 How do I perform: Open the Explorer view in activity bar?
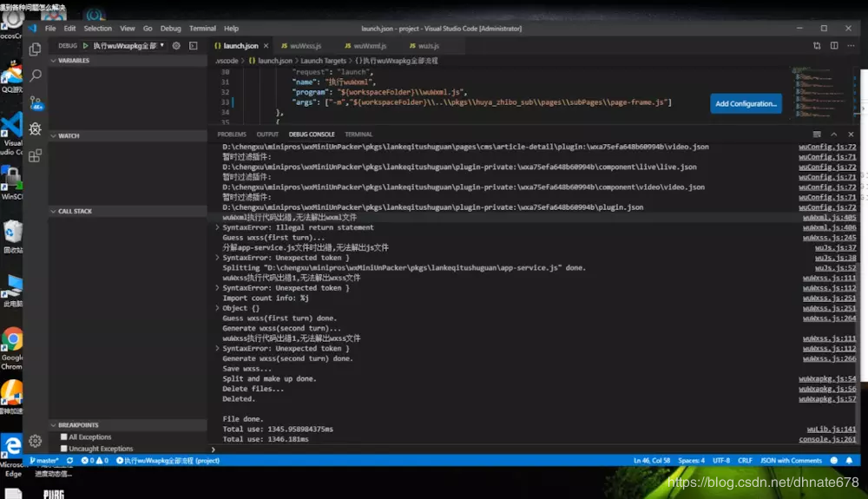(35, 49)
